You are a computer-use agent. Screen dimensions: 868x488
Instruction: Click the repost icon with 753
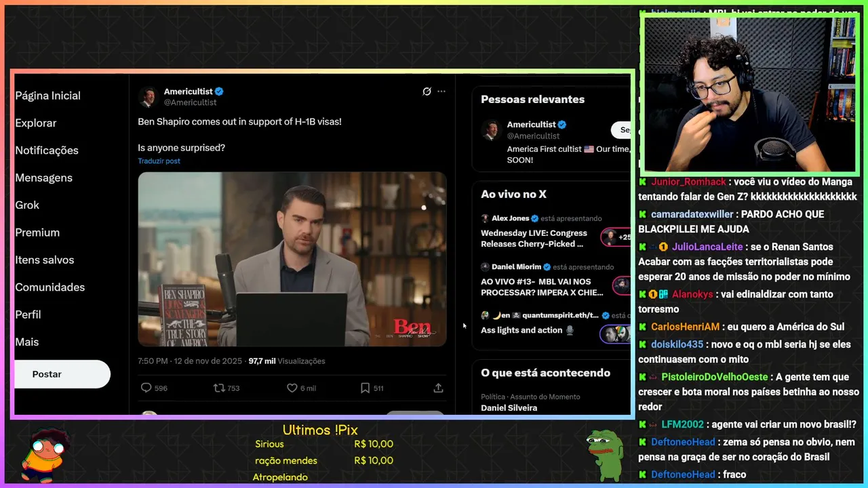pos(219,388)
